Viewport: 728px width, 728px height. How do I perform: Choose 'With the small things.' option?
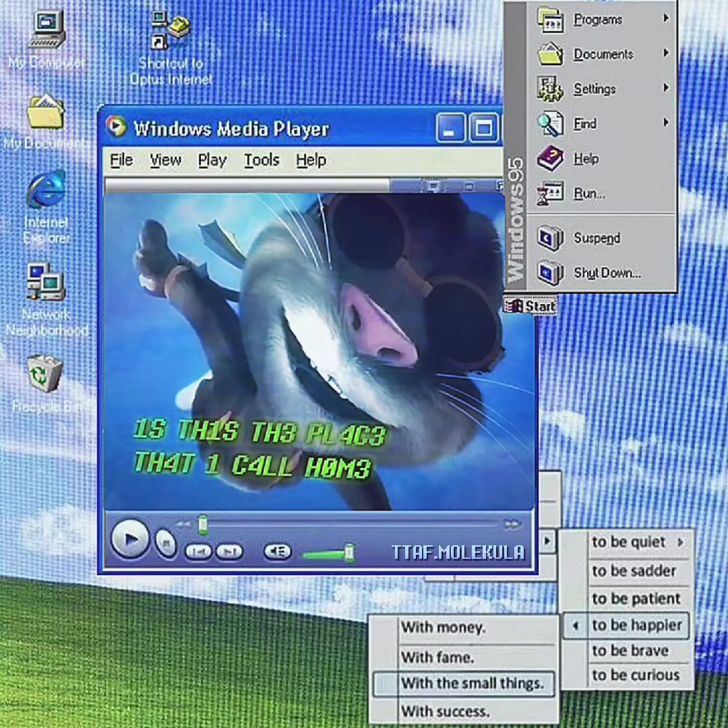(x=464, y=684)
